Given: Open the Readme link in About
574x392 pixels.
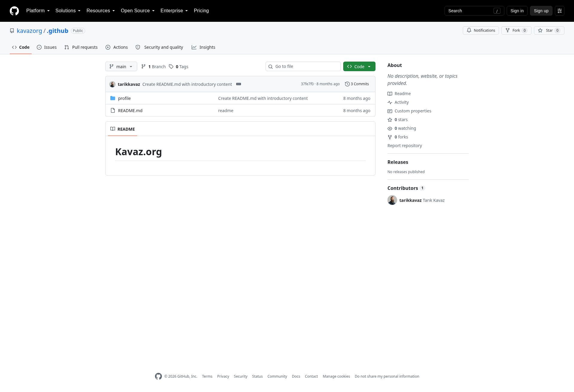Looking at the screenshot, I should point(399,94).
